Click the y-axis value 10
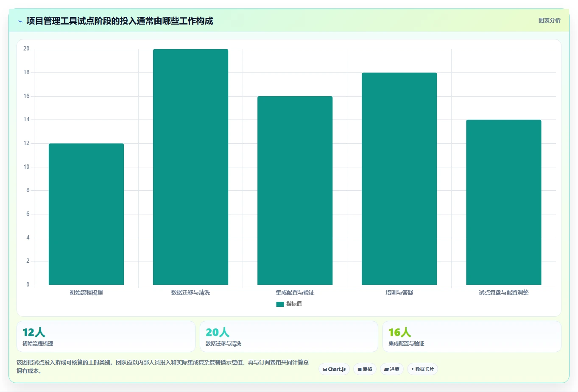 coord(26,167)
